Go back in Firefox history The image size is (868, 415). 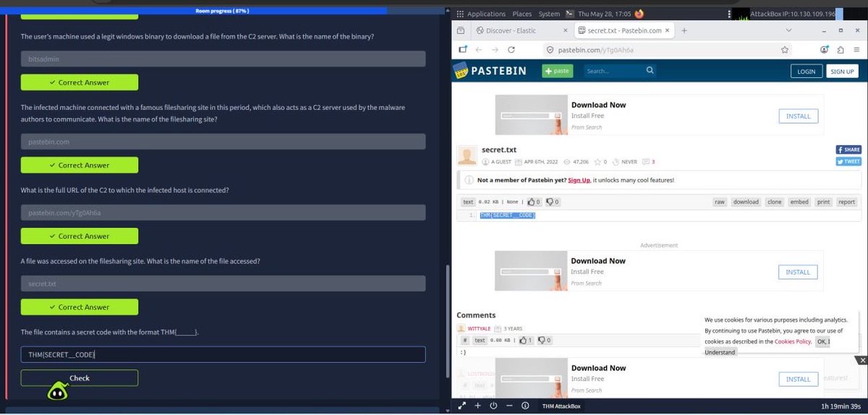(478, 50)
